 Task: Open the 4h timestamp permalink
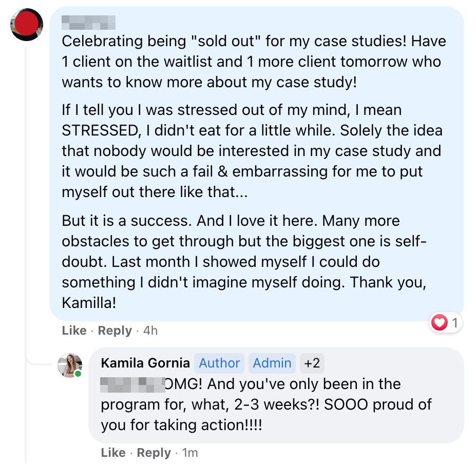coord(150,331)
